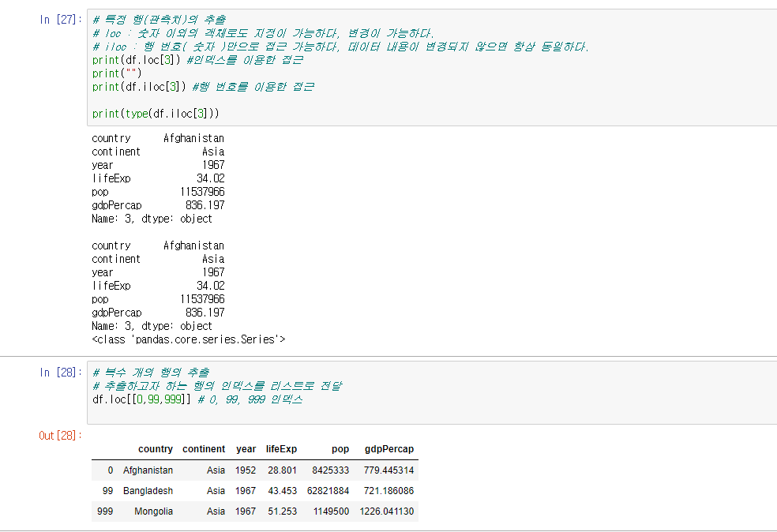The width and height of the screenshot is (777, 532).
Task: Click the first 'year 1967' output line
Action: click(158, 165)
